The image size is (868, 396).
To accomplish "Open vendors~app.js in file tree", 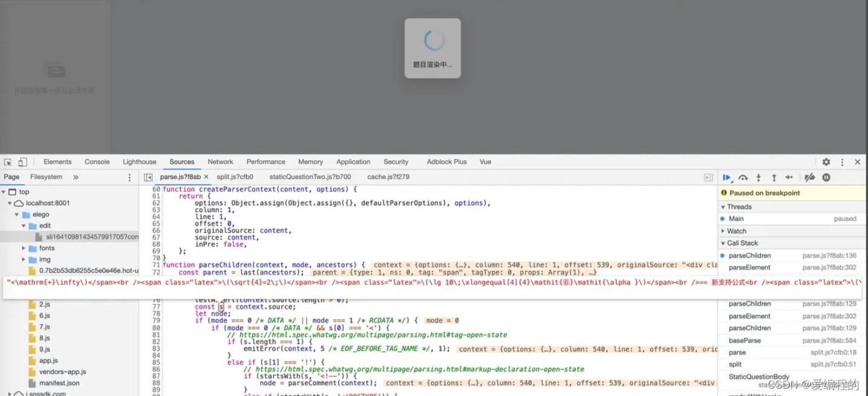I will (62, 372).
